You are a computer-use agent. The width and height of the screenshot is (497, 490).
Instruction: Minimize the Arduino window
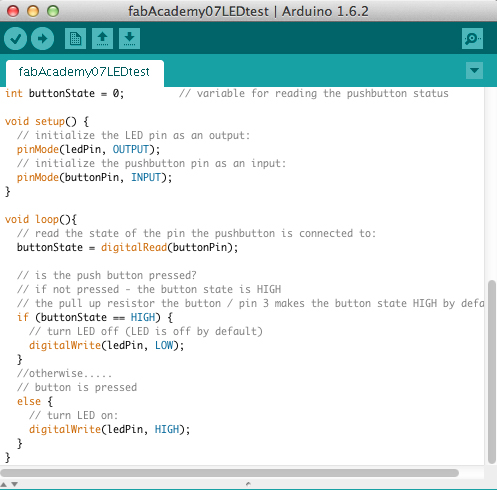[33, 11]
